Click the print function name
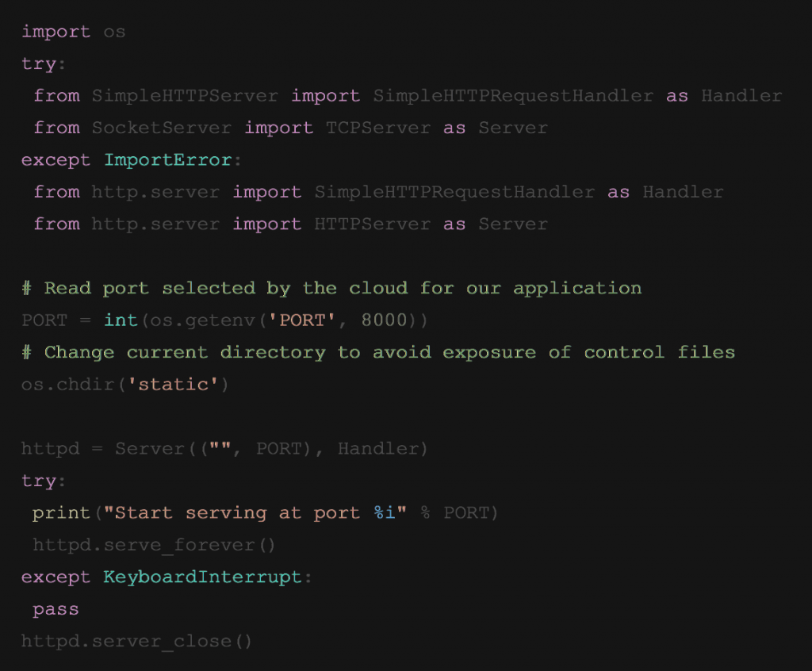This screenshot has height=671, width=812. coord(62,513)
